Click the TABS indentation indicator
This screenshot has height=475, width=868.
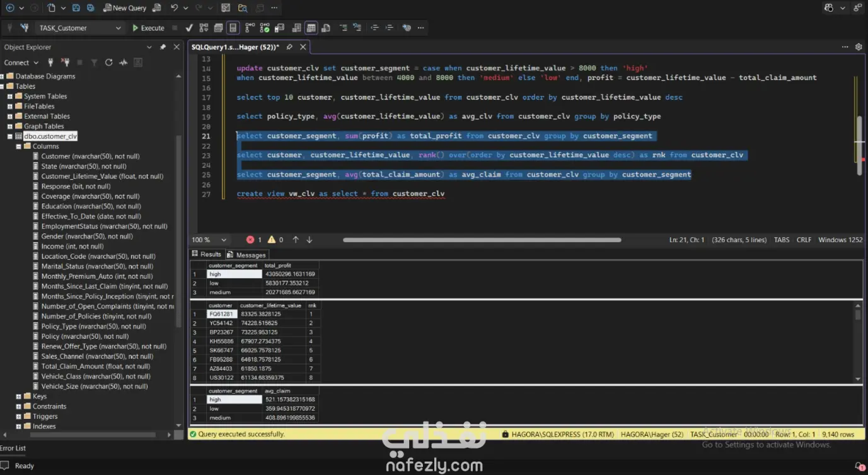pyautogui.click(x=782, y=240)
